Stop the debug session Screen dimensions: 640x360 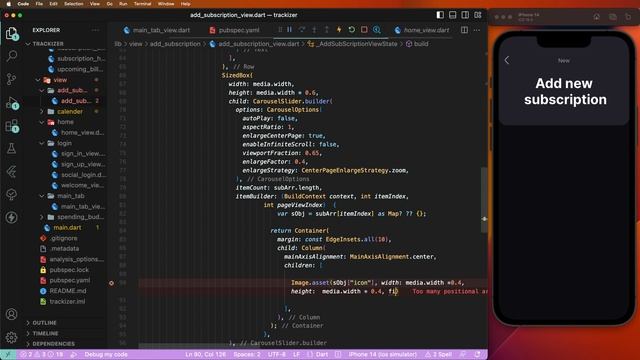click(x=364, y=30)
